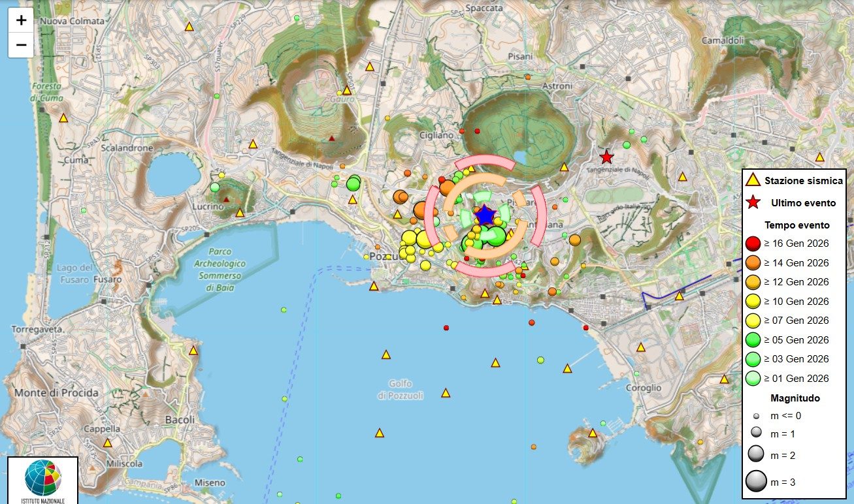Click the orange event dot near Astroni
This screenshot has height=504, width=854.
[528, 77]
